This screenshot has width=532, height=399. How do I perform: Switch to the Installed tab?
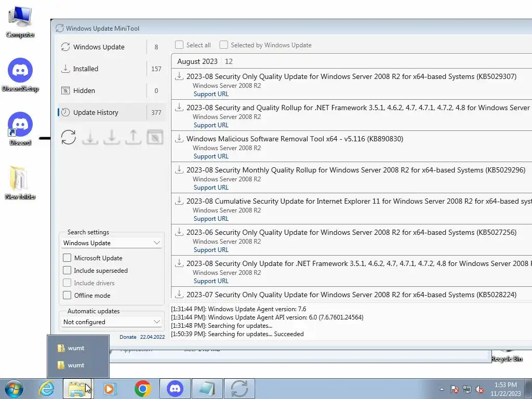112,69
